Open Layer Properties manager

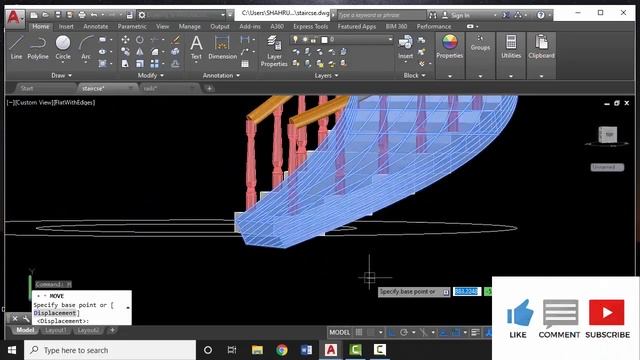(x=274, y=51)
